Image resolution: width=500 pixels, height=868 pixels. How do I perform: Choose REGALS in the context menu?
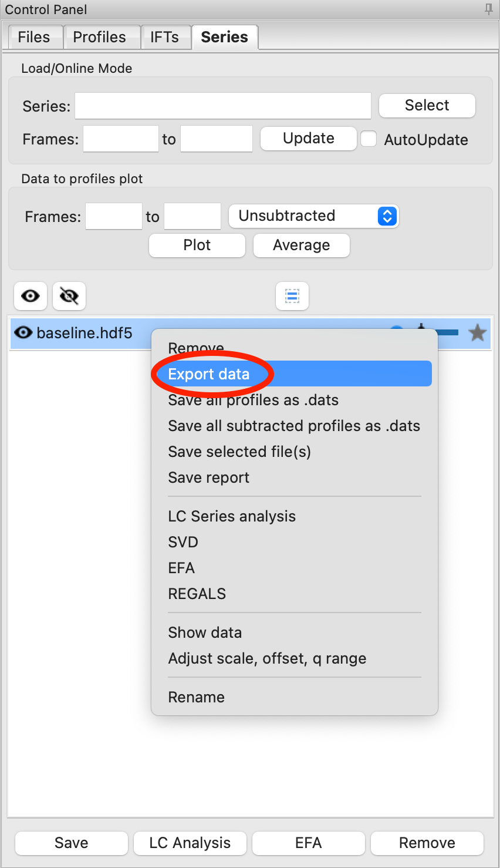point(197,594)
